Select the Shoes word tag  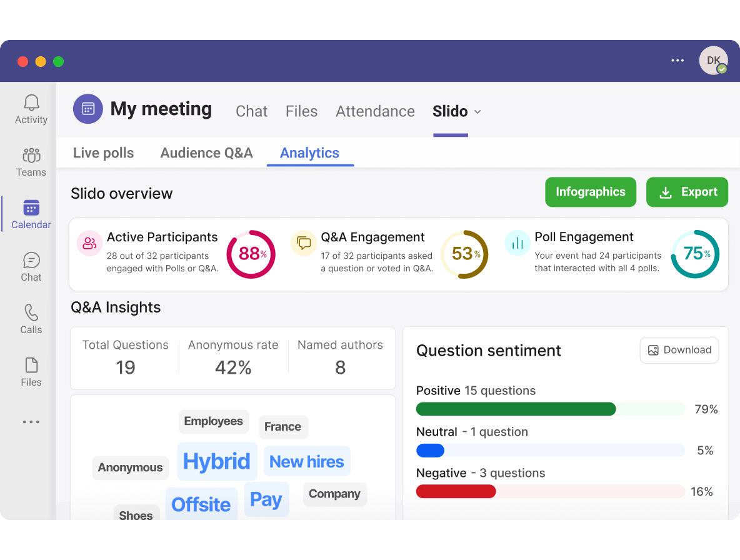(136, 513)
